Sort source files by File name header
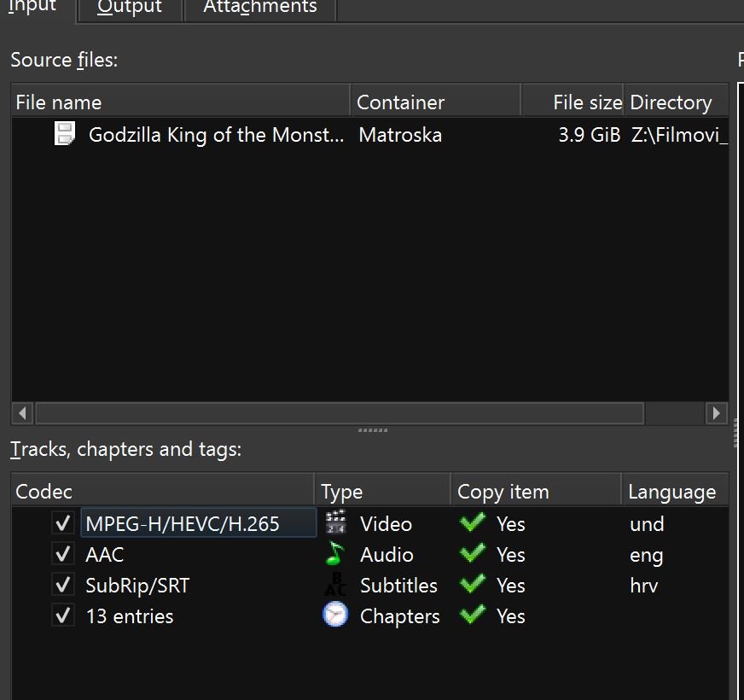 [180, 101]
